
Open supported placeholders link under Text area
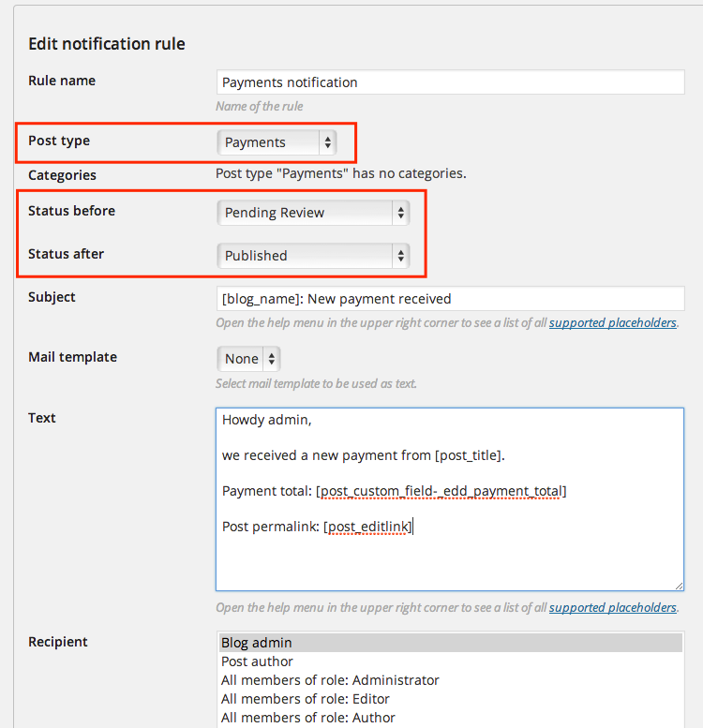click(612, 608)
